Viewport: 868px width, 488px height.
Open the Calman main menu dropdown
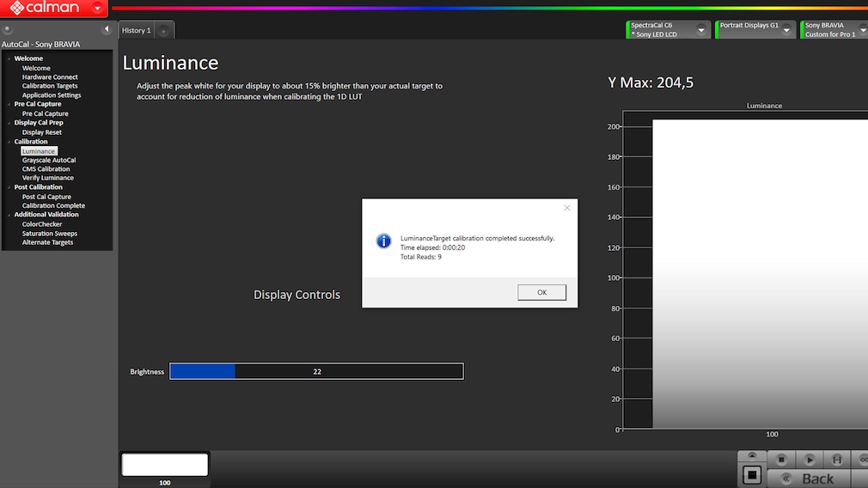click(98, 9)
